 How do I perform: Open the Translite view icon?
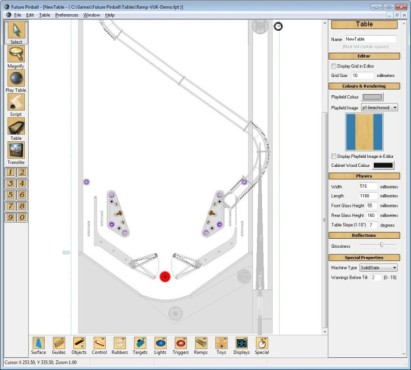pyautogui.click(x=16, y=150)
